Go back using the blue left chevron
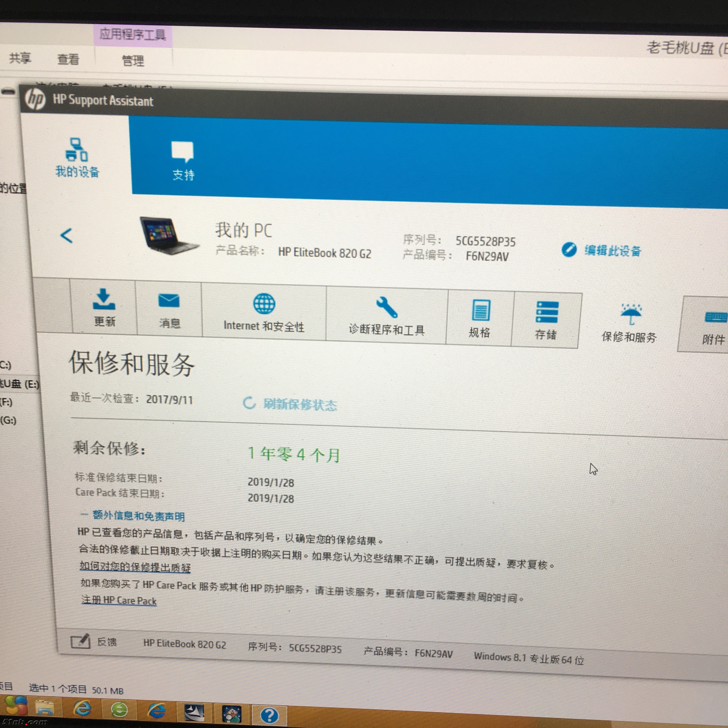 (67, 235)
